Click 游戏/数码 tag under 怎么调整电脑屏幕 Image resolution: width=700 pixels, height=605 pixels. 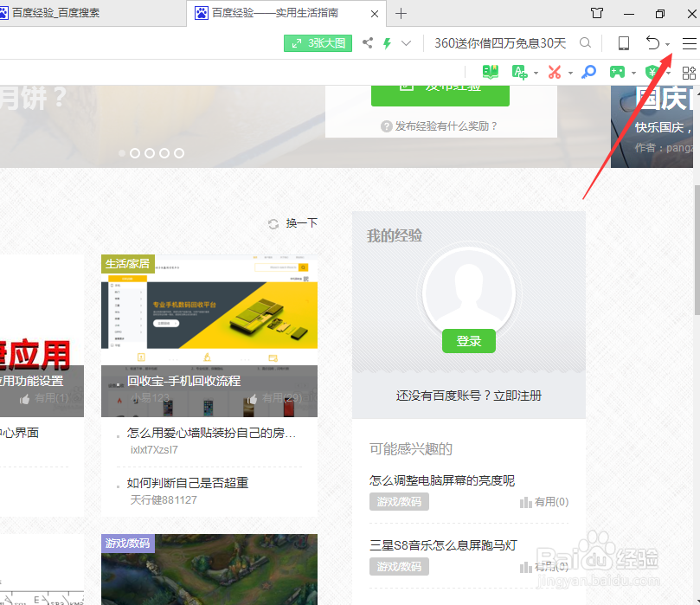pos(399,501)
